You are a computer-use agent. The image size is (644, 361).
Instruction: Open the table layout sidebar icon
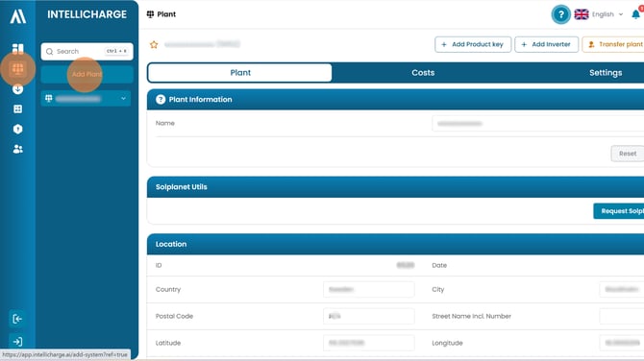tap(17, 109)
